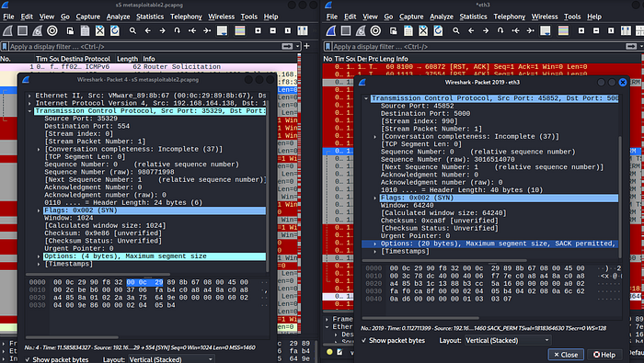Expand Options (20 bytes) row in Packet 2019

(x=375, y=244)
